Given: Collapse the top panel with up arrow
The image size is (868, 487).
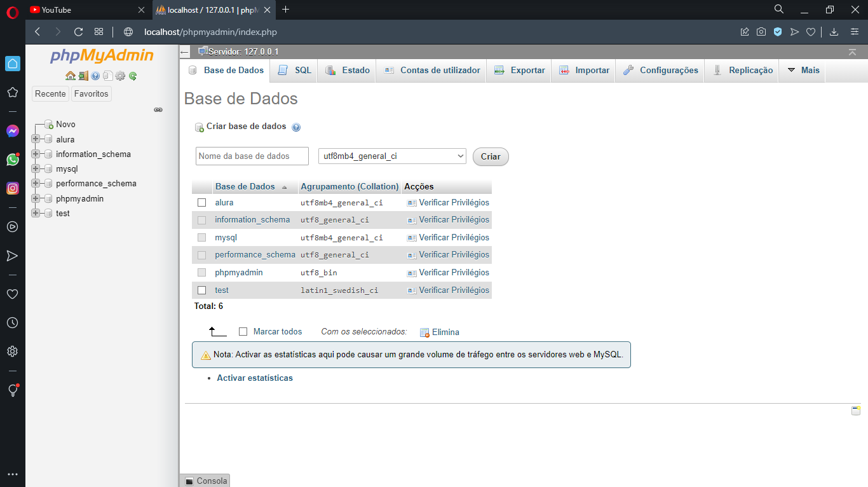Looking at the screenshot, I should click(x=852, y=51).
